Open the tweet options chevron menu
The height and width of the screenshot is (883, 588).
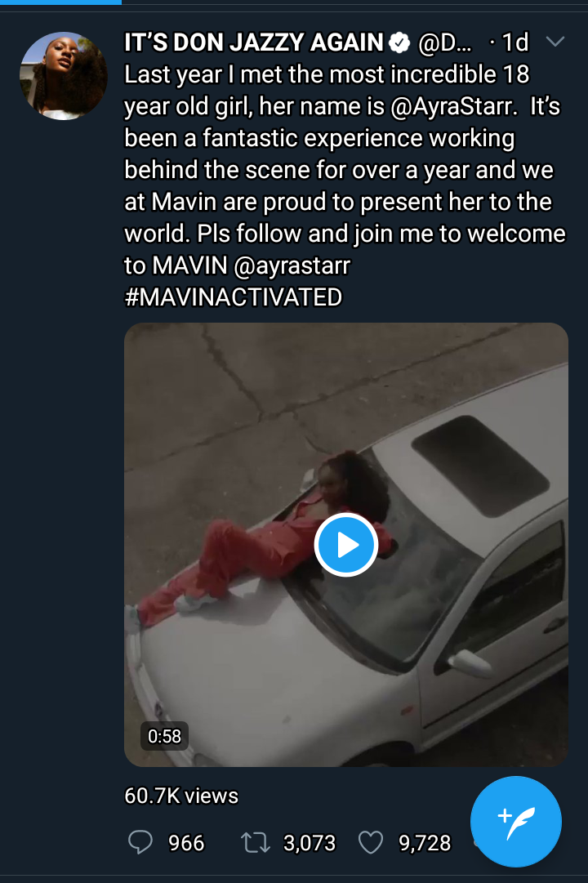pos(555,42)
